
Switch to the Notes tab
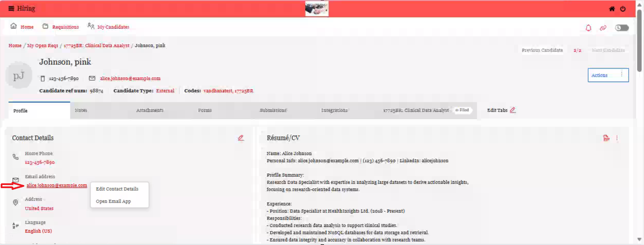[81, 110]
